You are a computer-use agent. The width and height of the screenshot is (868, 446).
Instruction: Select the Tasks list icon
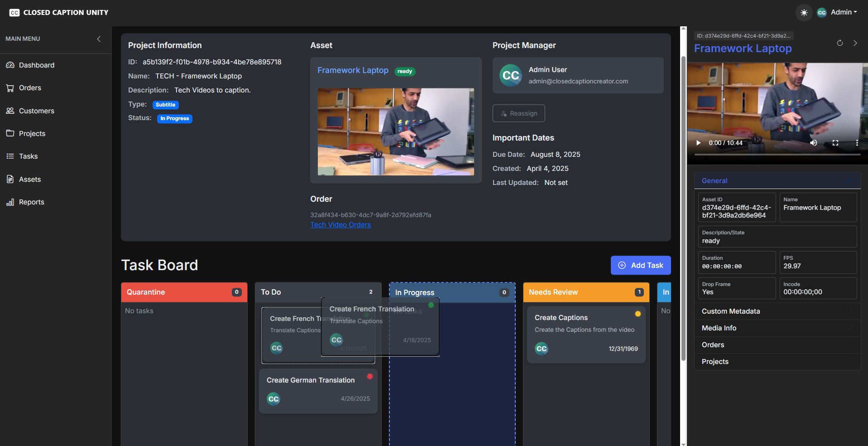click(x=10, y=156)
